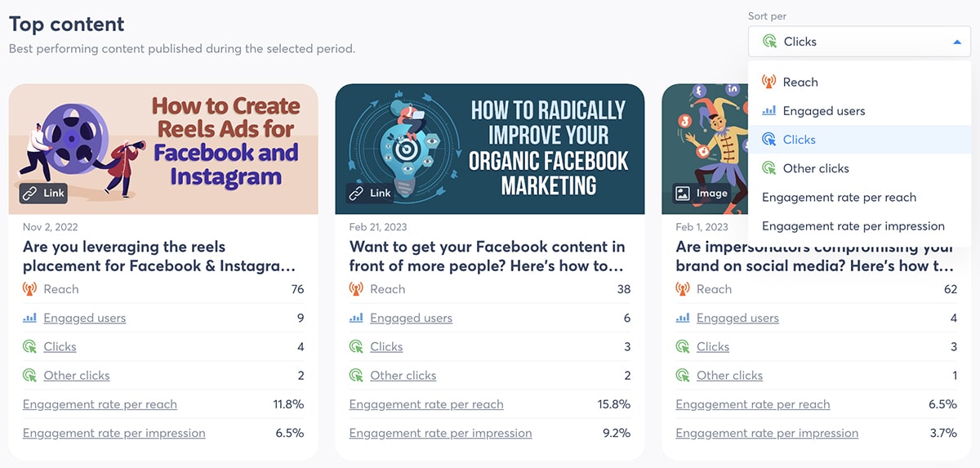
Task: Select Engagement rate per impression sort option
Action: (x=853, y=226)
